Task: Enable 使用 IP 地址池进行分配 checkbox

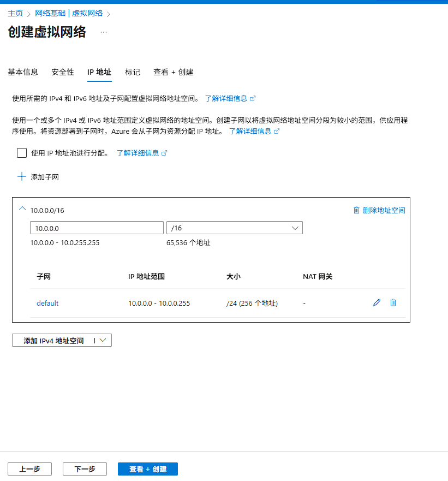Action: tap(21, 153)
